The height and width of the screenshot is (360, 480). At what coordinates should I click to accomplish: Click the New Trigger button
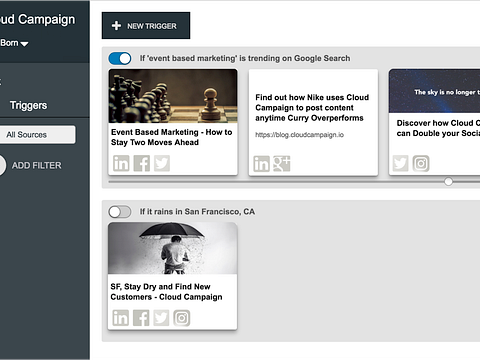coord(146,26)
